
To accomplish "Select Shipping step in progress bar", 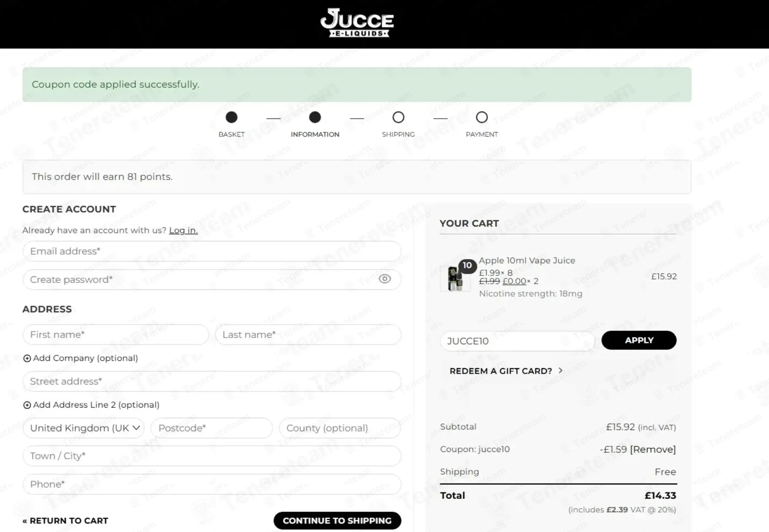I will pyautogui.click(x=398, y=125).
